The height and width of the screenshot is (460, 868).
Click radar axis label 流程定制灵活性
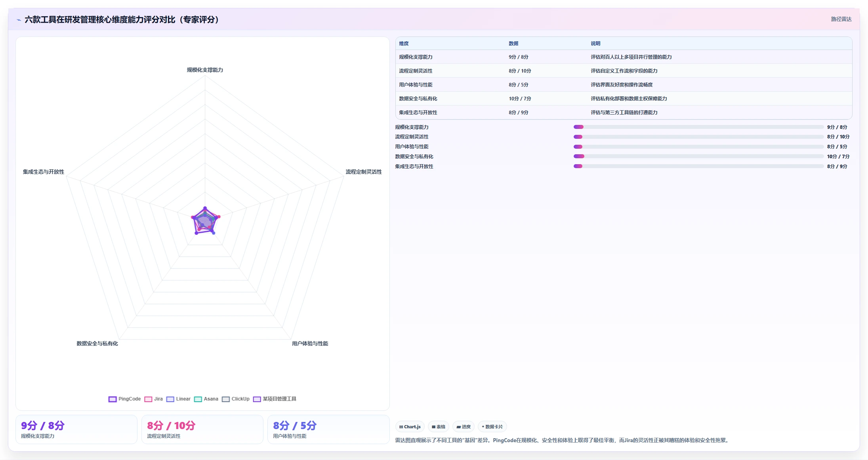364,172
